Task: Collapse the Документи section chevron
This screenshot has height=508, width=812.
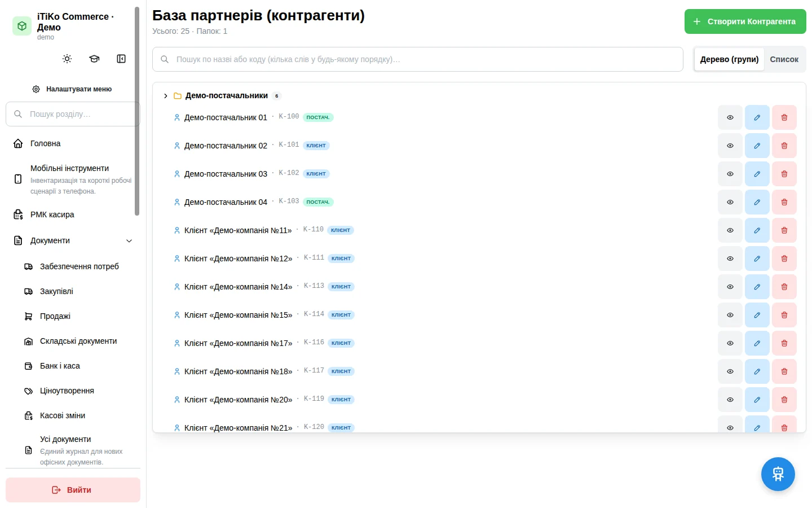Action: coord(129,241)
